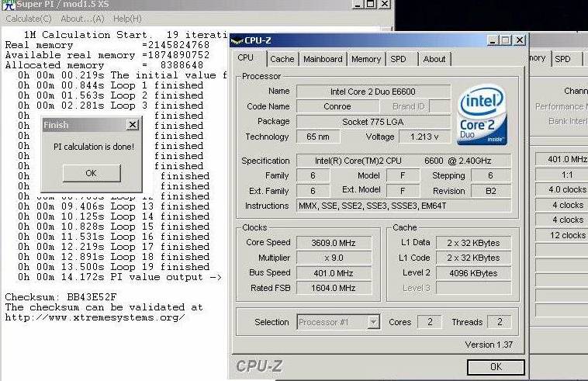Screen dimensions: 588x381
Task: Click the Rated FSB value 1604.0 MHz
Action: (334, 288)
